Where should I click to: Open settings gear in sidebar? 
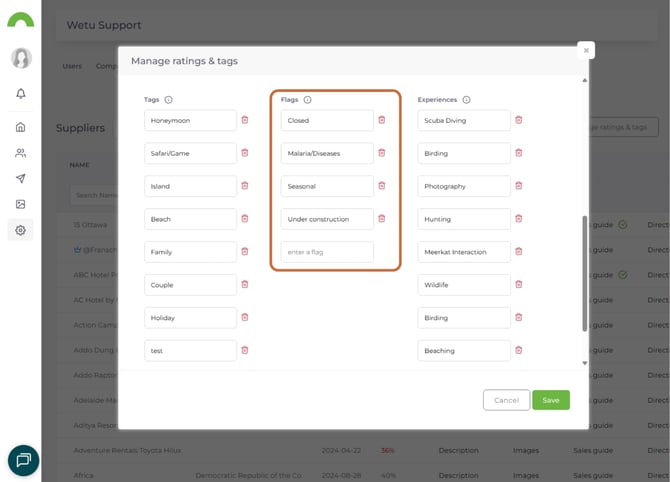point(21,230)
